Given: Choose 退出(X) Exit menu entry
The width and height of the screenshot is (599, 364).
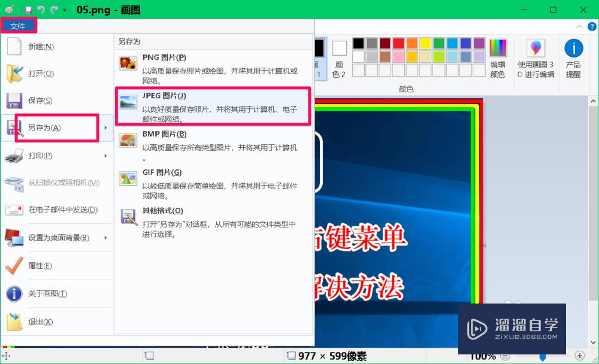Looking at the screenshot, I should [x=58, y=321].
